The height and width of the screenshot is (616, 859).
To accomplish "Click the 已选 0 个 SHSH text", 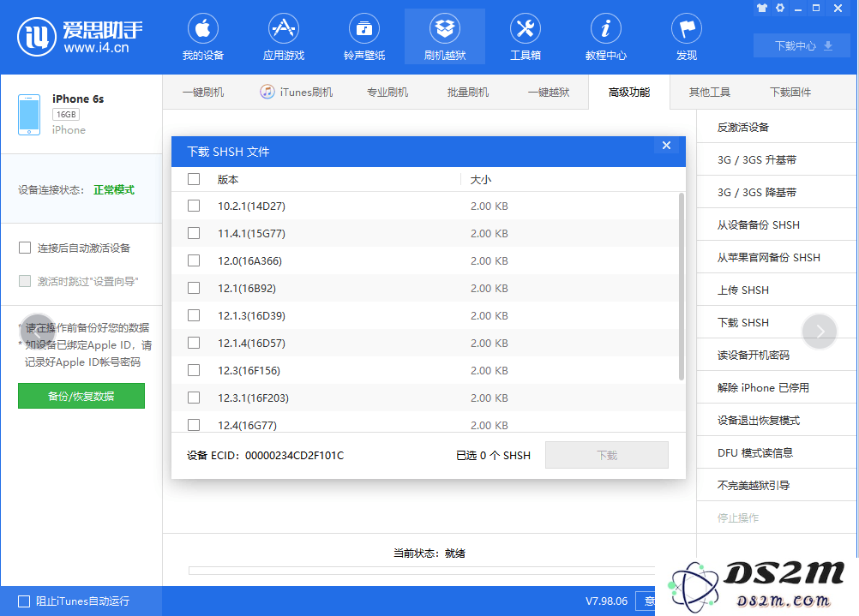I will click(x=493, y=456).
